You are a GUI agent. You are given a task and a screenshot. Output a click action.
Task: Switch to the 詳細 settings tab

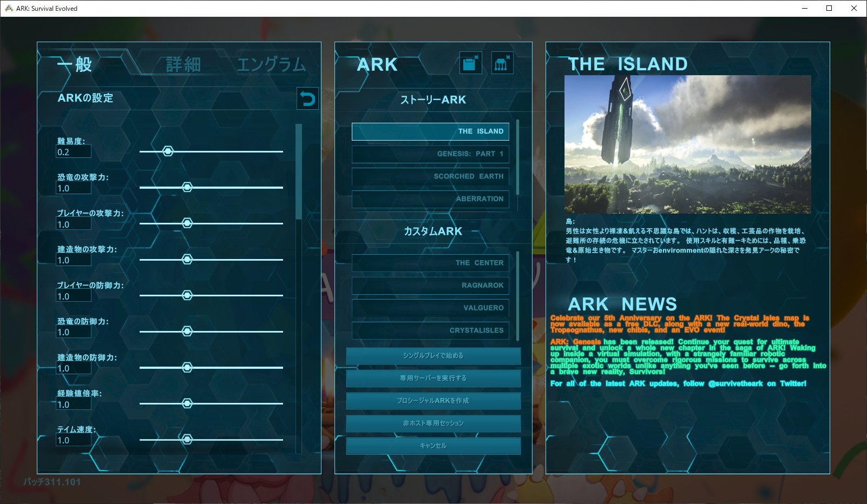pos(183,64)
